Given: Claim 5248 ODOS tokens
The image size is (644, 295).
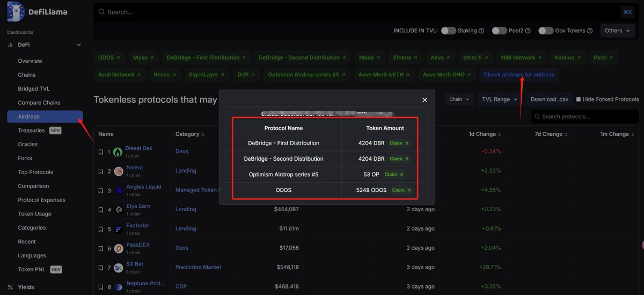Looking at the screenshot, I should click(401, 190).
